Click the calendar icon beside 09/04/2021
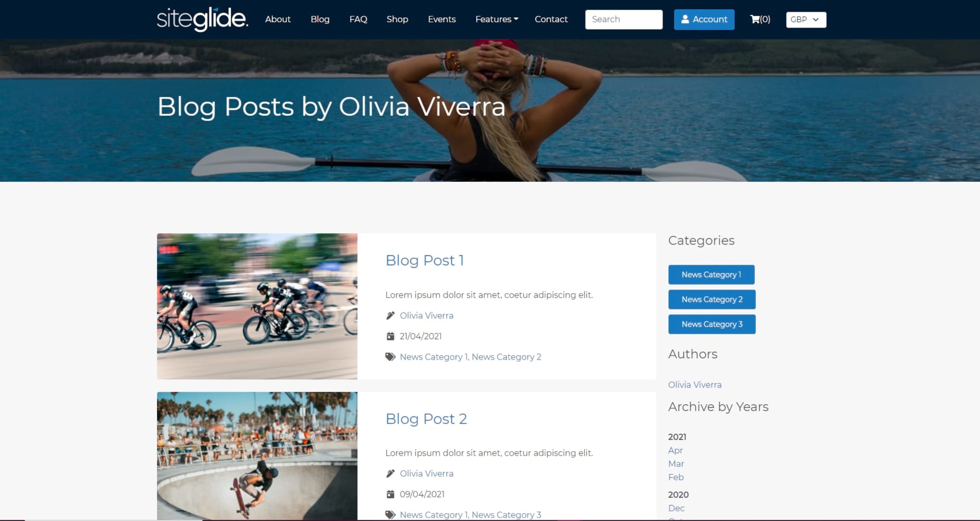The height and width of the screenshot is (521, 980). (x=390, y=494)
